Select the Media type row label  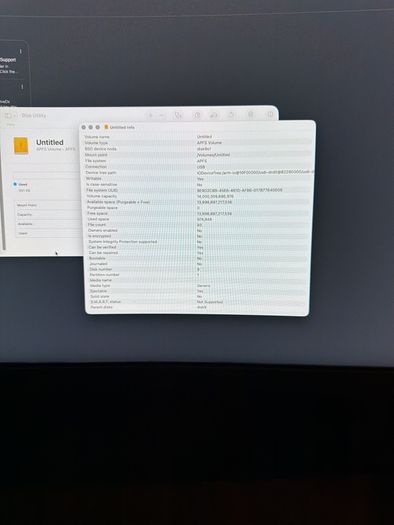coord(100,286)
